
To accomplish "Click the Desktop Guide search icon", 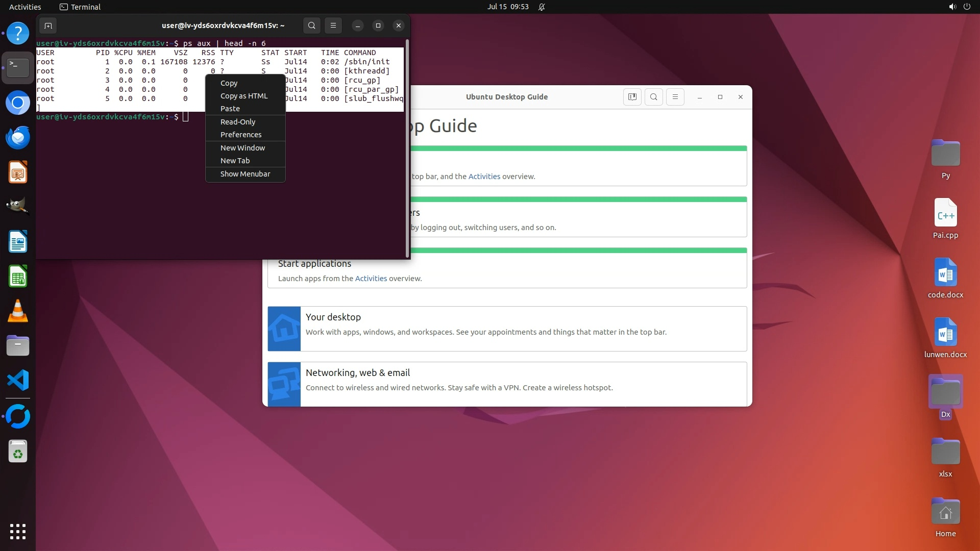I will pyautogui.click(x=654, y=97).
